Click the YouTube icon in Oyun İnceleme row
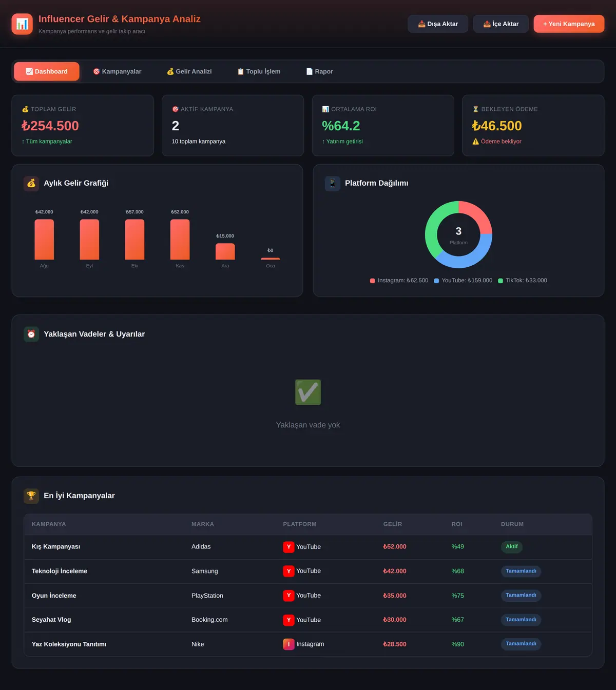Screen dimensions: 616x690 coord(288,596)
